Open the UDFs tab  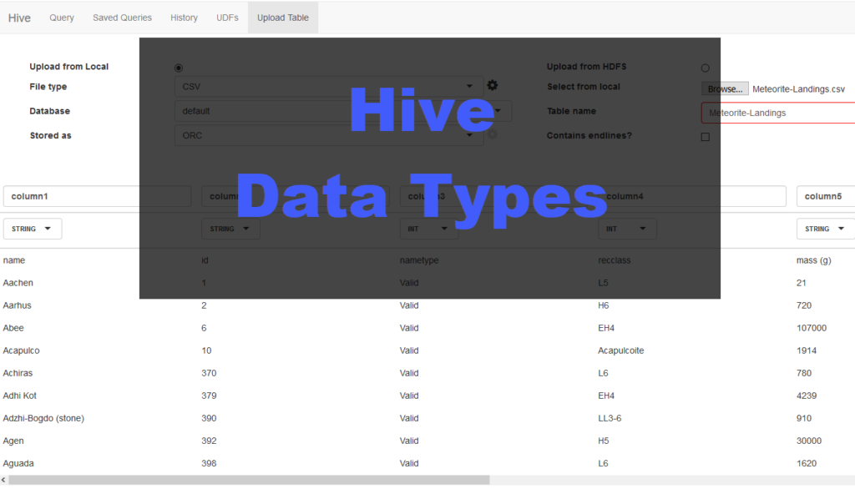click(x=226, y=17)
